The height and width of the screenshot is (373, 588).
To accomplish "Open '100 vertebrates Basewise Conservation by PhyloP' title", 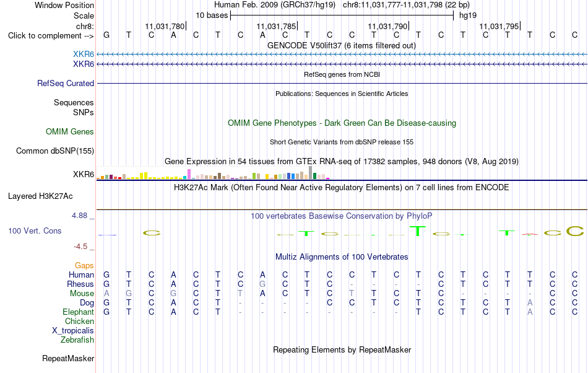I will pos(341,216).
